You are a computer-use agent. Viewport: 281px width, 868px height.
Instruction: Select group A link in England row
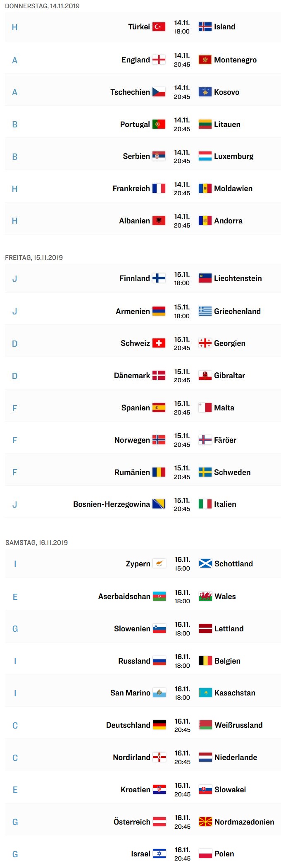pyautogui.click(x=15, y=60)
